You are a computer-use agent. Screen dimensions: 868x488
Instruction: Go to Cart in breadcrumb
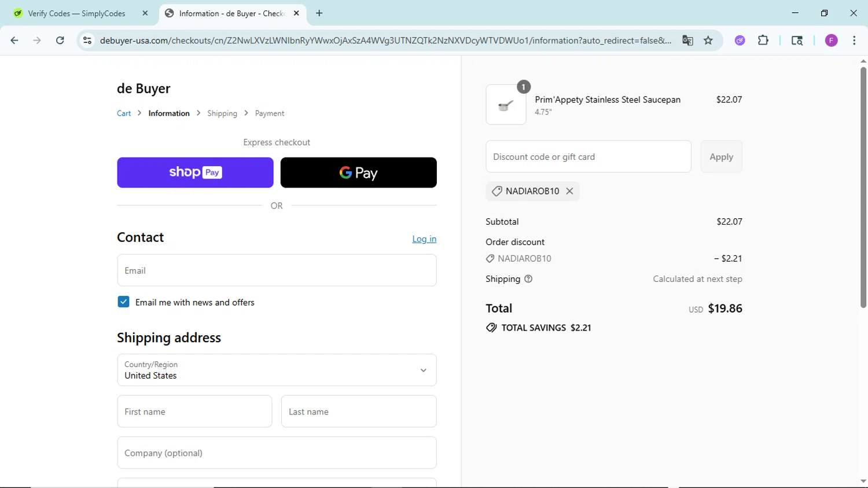[124, 113]
